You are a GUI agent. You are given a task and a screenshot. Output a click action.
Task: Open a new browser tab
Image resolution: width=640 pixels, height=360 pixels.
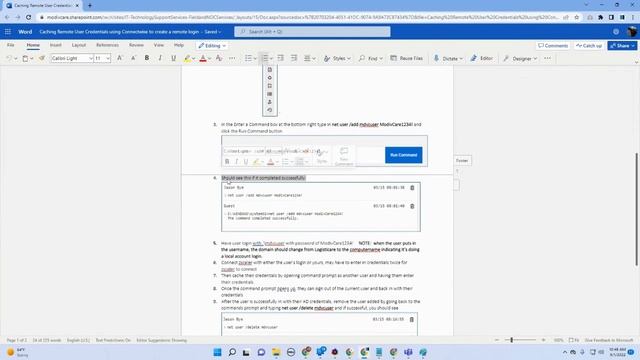[x=90, y=5]
